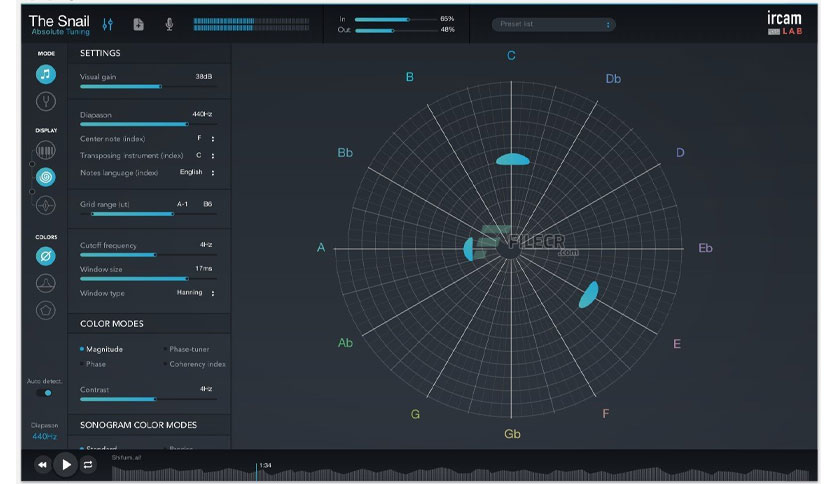
Task: Click the 38dB Visual gain value
Action: (204, 77)
